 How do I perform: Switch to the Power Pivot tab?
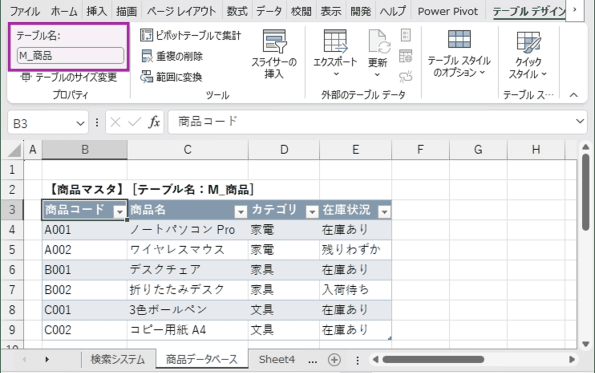tap(448, 11)
